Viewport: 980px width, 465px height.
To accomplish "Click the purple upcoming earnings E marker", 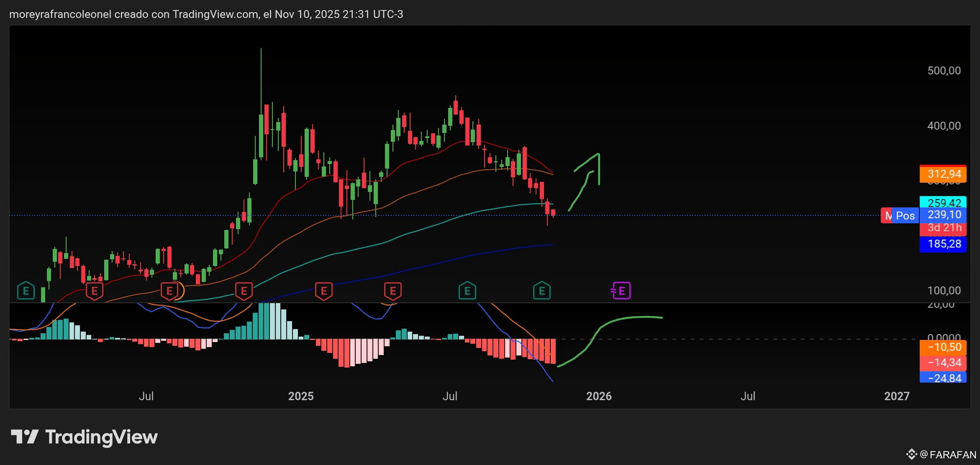I will [x=621, y=291].
